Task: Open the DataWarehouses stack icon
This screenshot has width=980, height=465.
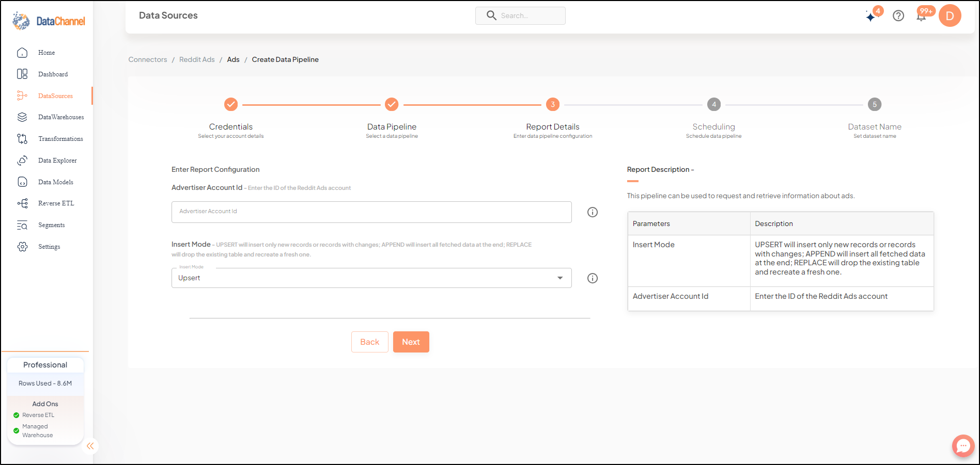Action: [x=22, y=117]
